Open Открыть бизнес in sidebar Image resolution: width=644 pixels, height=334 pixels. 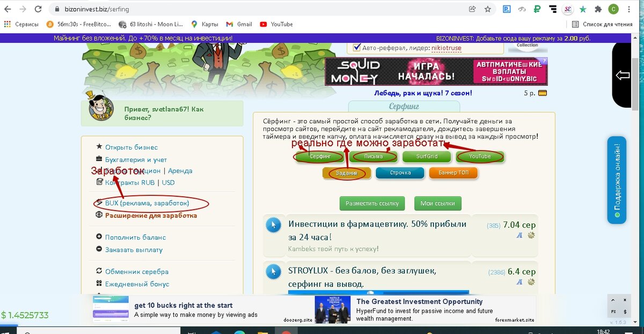(x=131, y=147)
